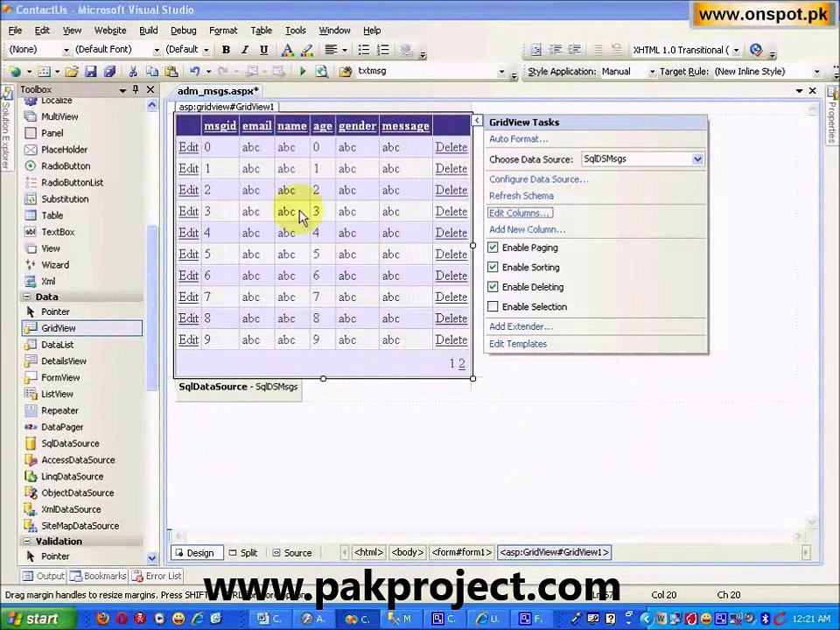This screenshot has height=630, width=840.
Task: Click the Auto Format link
Action: tap(518, 139)
